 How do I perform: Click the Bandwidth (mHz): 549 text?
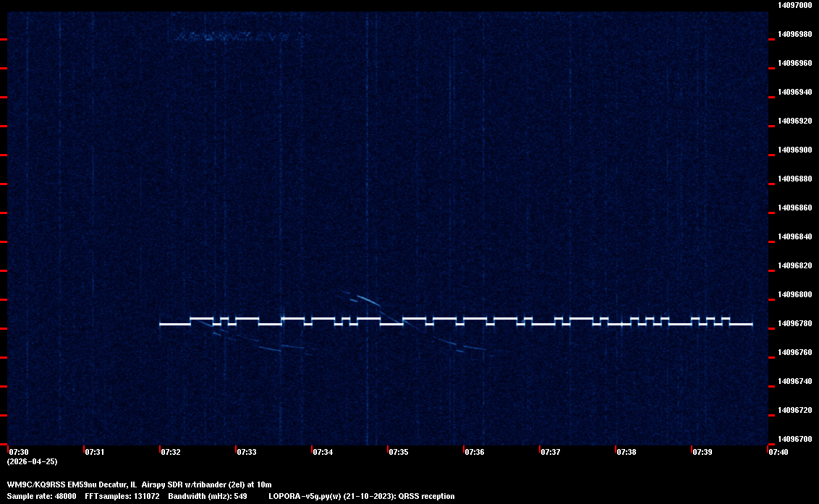click(x=207, y=496)
